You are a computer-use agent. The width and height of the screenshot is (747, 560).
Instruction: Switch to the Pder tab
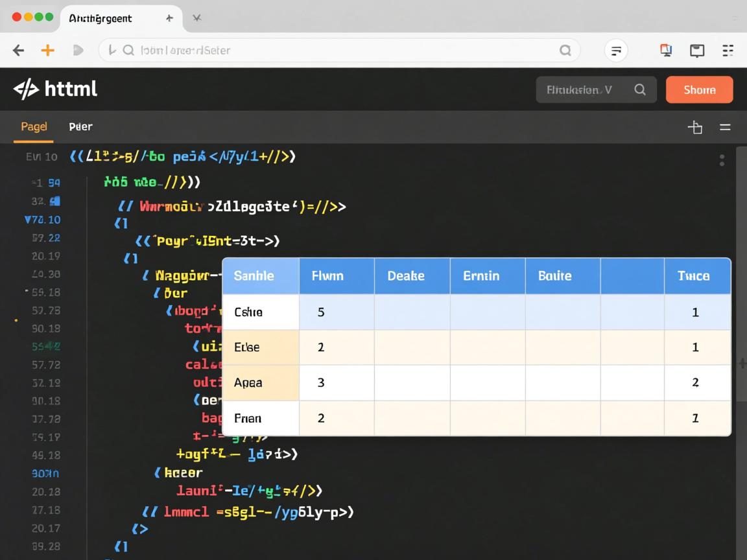point(80,127)
